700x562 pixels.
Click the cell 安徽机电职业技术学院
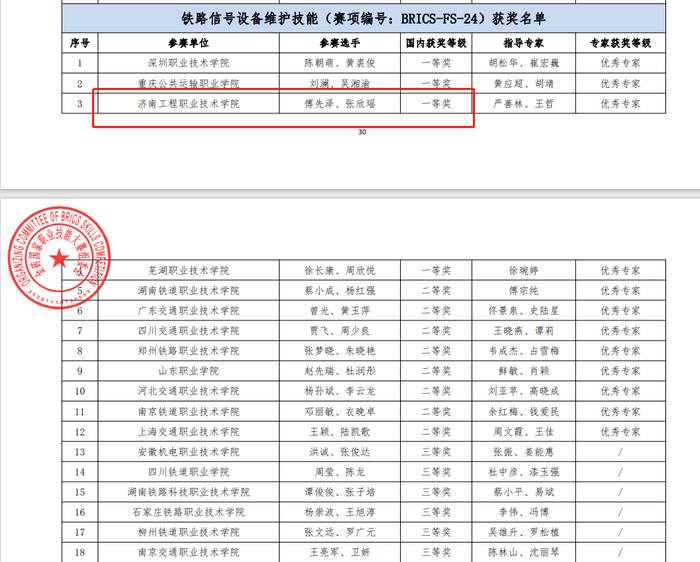point(188,452)
